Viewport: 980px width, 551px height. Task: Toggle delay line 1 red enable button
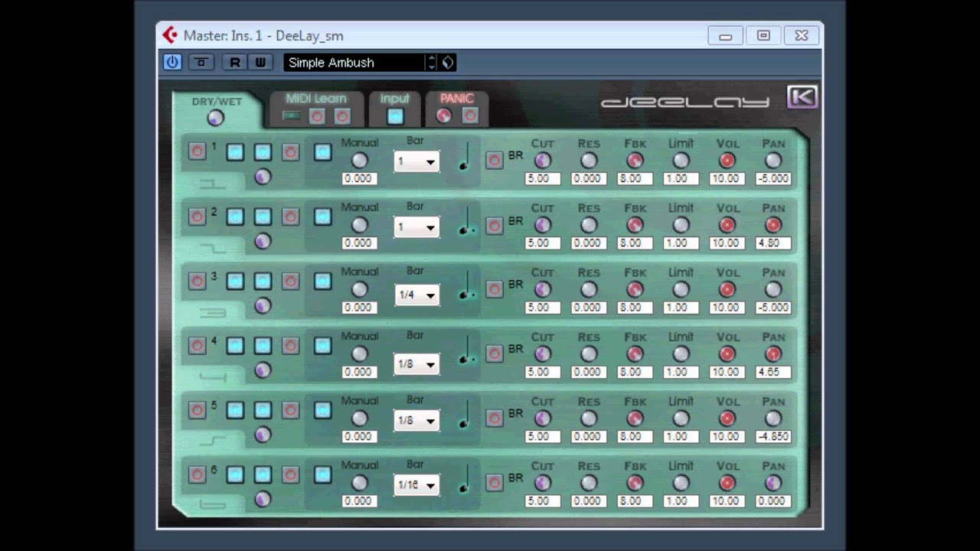pos(197,152)
